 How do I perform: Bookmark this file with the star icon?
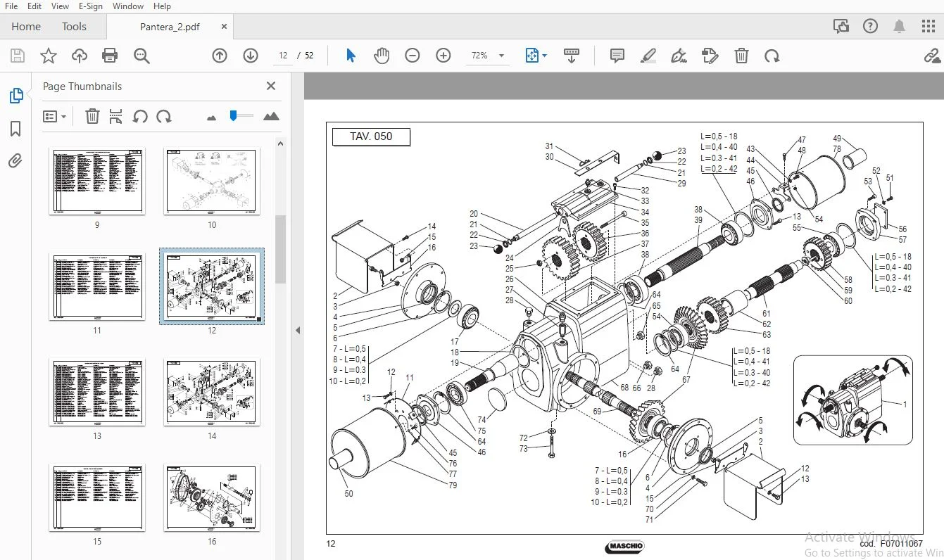[49, 56]
